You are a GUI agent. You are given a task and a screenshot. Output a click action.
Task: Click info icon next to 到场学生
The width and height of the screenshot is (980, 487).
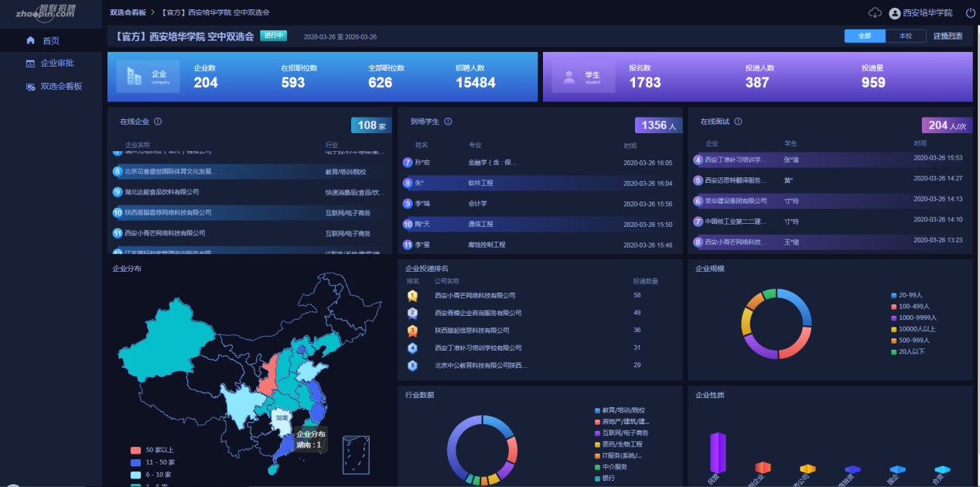pyautogui.click(x=448, y=122)
